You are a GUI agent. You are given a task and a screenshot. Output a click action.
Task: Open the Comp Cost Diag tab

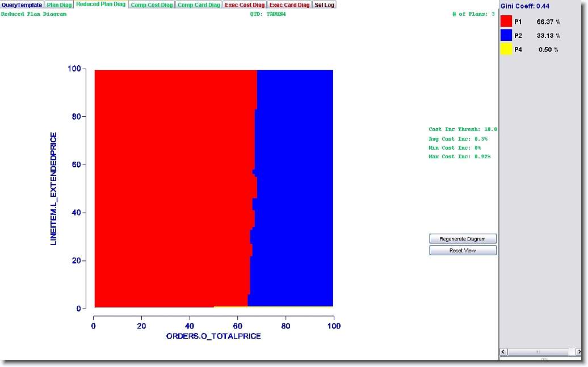click(152, 5)
